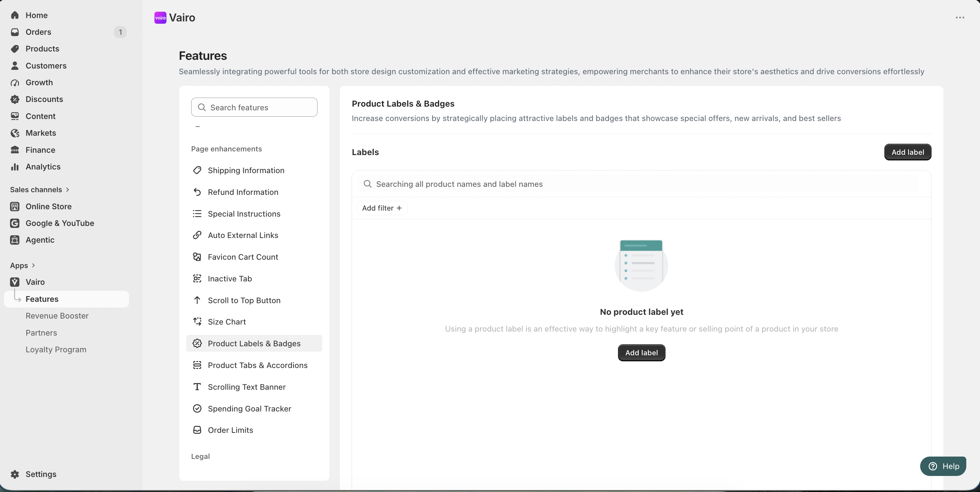Click the Labels heading
This screenshot has height=492, width=980.
tap(365, 152)
